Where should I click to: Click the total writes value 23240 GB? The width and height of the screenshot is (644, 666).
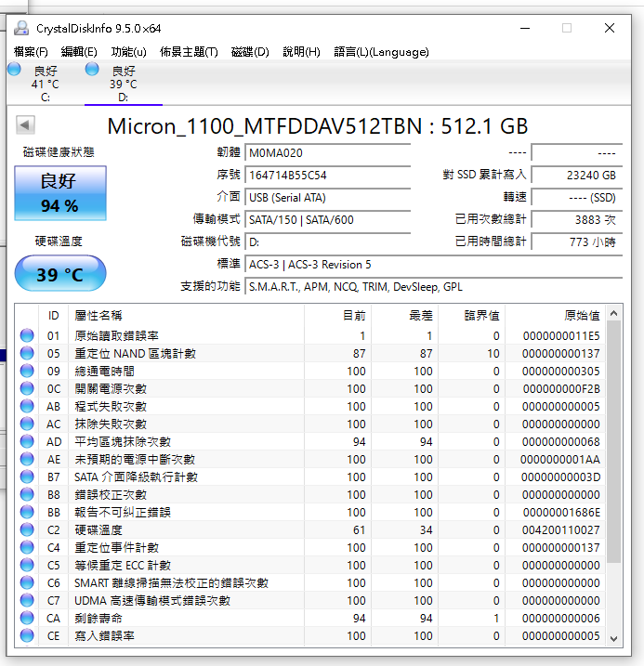point(577,175)
